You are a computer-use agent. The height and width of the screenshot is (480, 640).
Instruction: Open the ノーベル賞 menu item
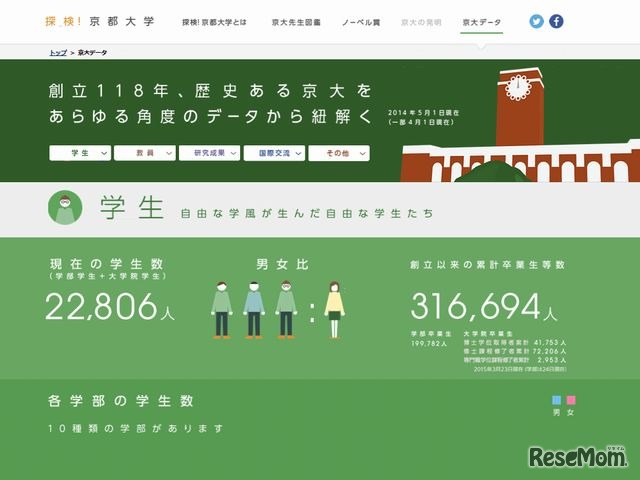coord(361,22)
